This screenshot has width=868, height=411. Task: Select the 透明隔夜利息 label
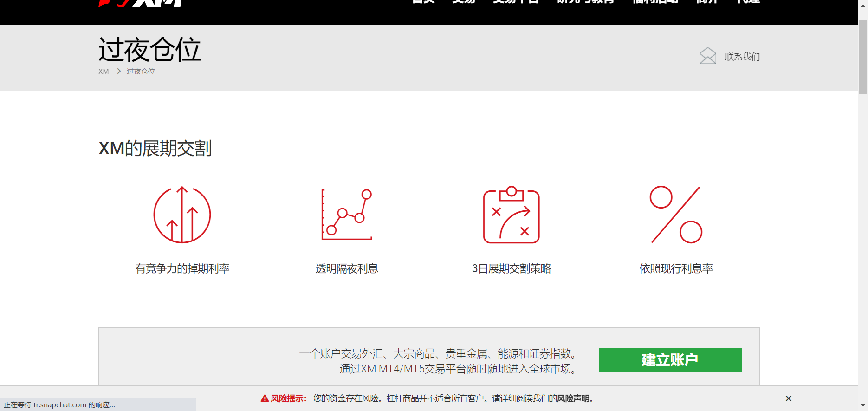point(347,268)
